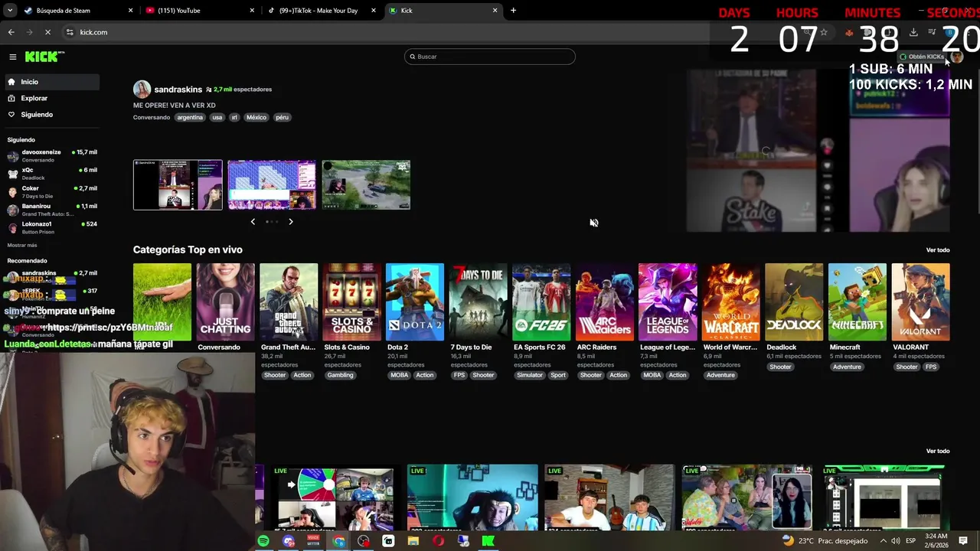
Task: Select the péru tag
Action: pyautogui.click(x=283, y=117)
